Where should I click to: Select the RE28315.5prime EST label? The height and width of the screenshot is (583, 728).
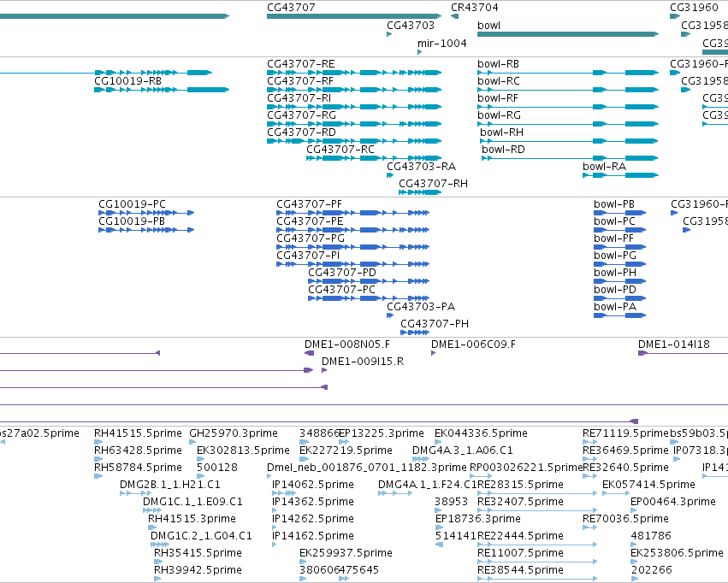click(520, 486)
